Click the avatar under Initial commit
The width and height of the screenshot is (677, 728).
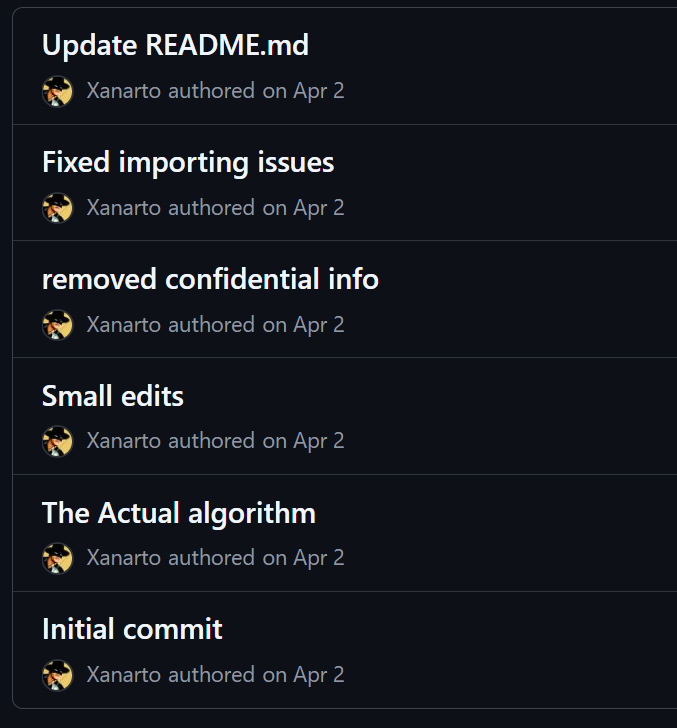[x=58, y=675]
